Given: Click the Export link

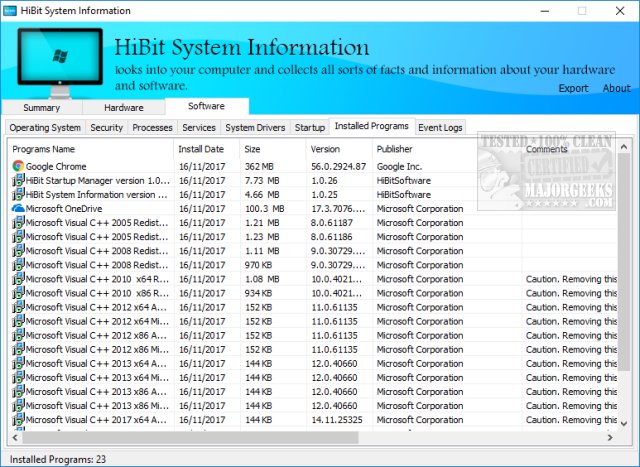Looking at the screenshot, I should 573,88.
